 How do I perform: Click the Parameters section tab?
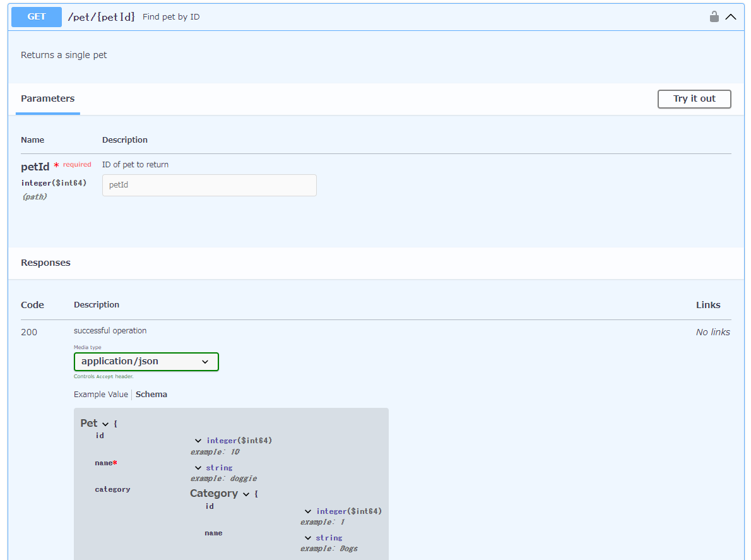(48, 99)
